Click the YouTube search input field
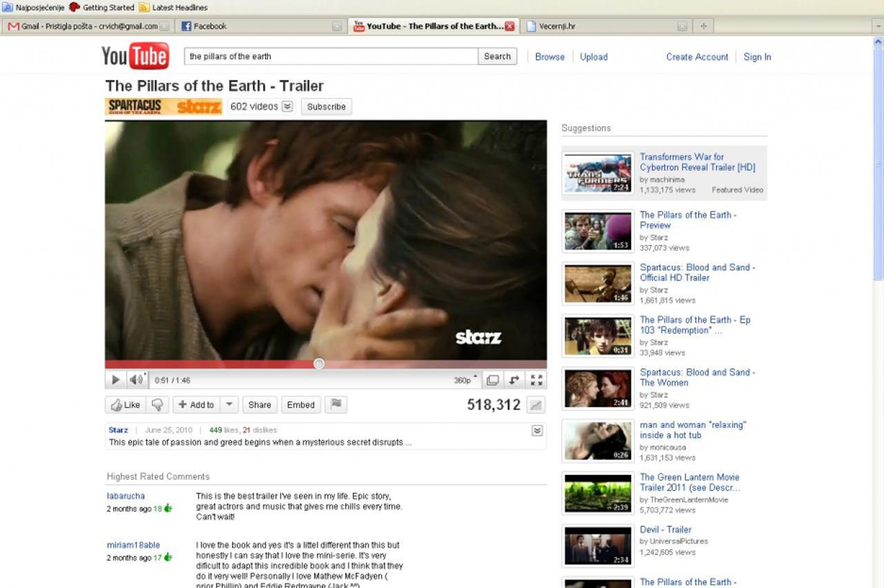The image size is (884, 588). 331,57
